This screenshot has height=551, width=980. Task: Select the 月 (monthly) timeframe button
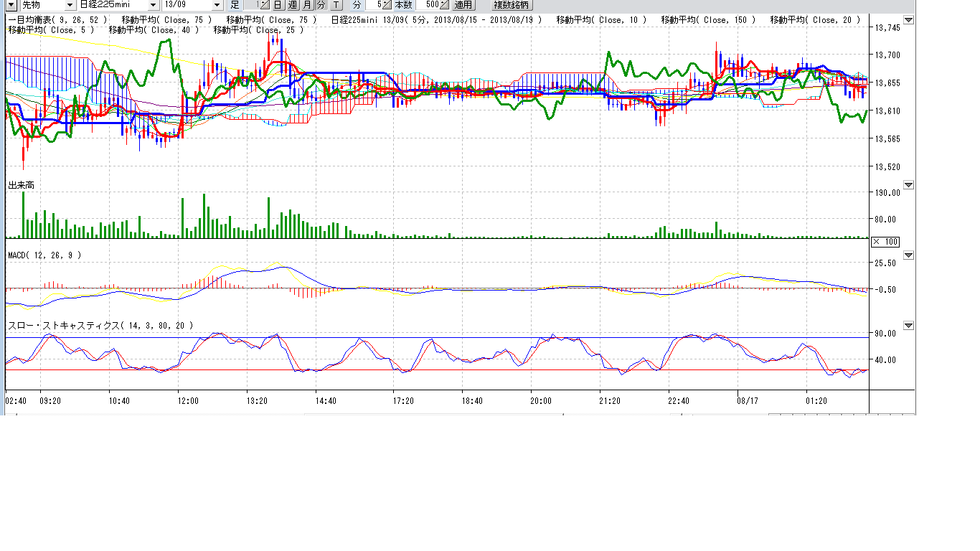(x=307, y=5)
